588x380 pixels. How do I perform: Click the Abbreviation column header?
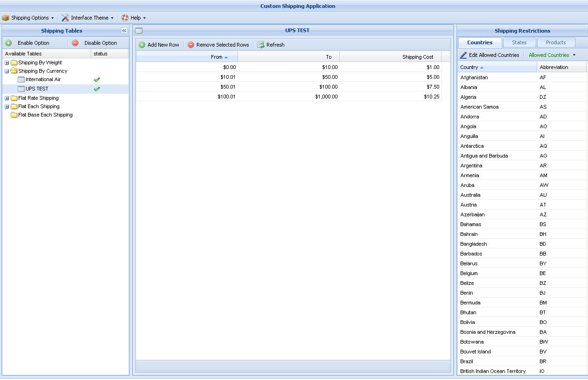click(x=562, y=67)
